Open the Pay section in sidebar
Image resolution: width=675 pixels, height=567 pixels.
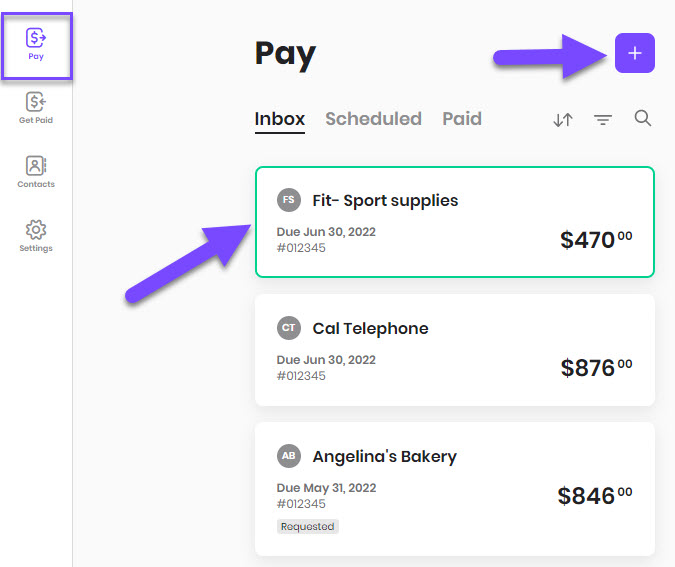[x=36, y=44]
